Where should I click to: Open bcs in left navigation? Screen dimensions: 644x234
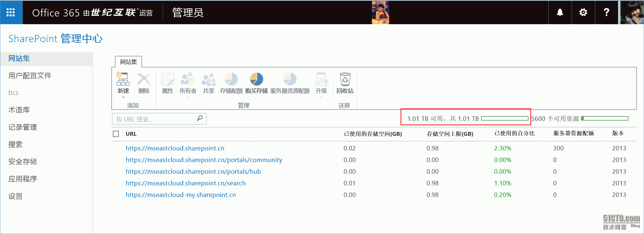tap(13, 93)
